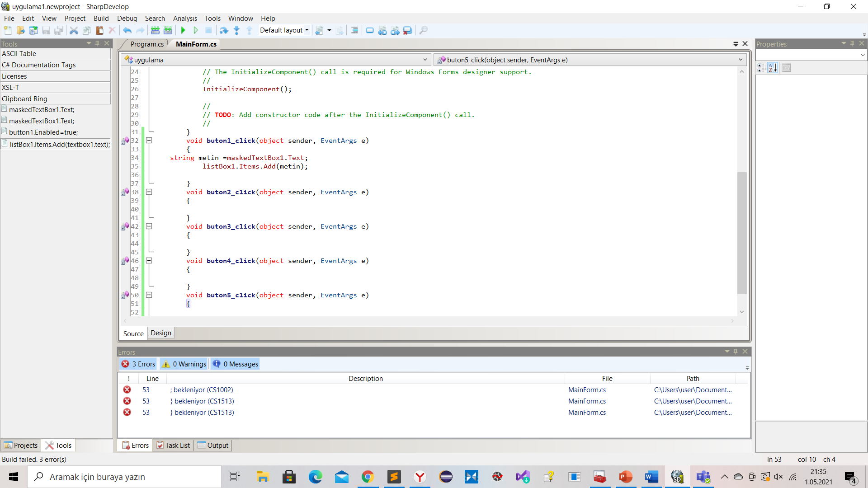Click the Find magnifier toolbar icon
The image size is (868, 488).
[x=423, y=30]
